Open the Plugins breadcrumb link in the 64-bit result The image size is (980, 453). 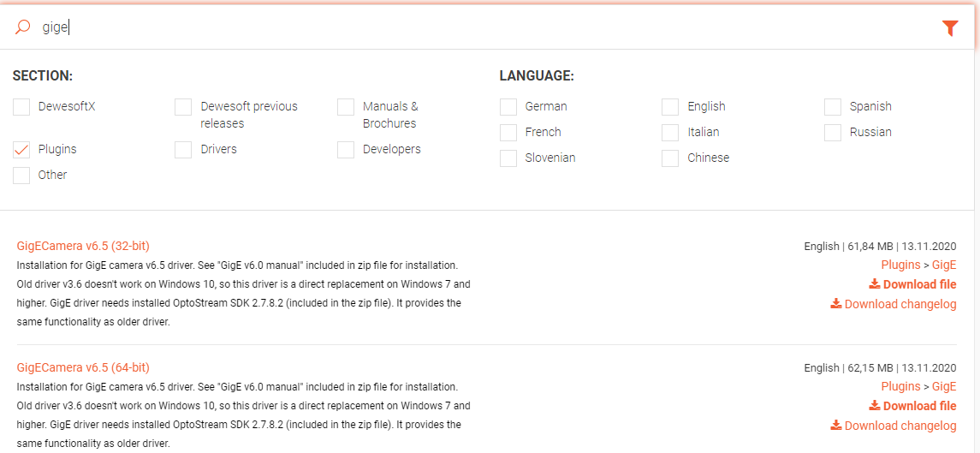coord(900,386)
